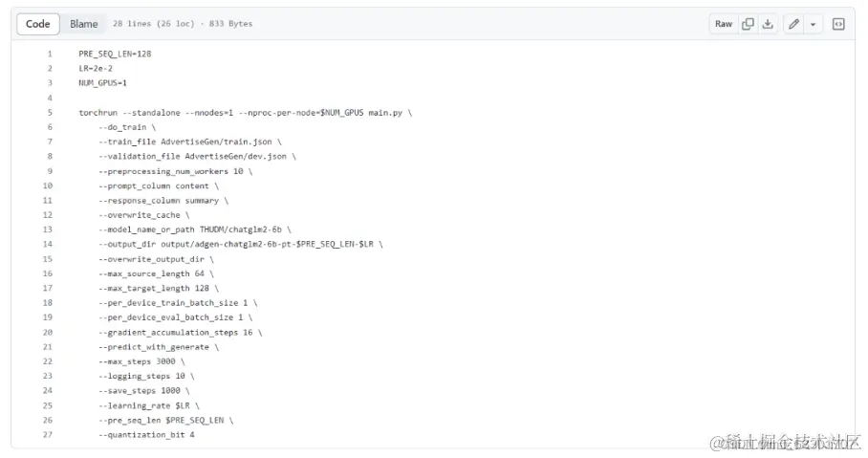Copy raw file contents icon
The image size is (868, 458).
(749, 24)
